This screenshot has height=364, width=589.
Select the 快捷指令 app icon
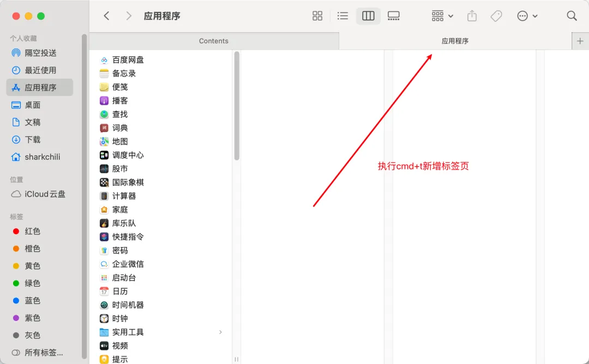click(104, 237)
